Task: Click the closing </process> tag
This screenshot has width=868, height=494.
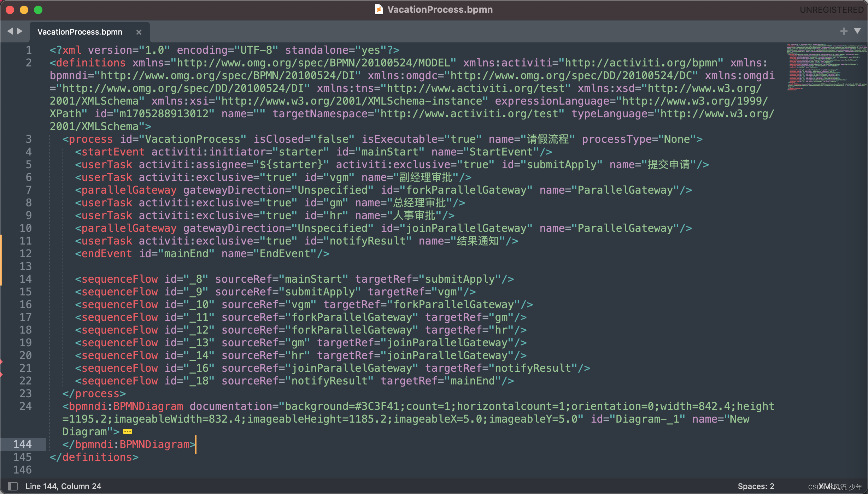Action: click(94, 393)
